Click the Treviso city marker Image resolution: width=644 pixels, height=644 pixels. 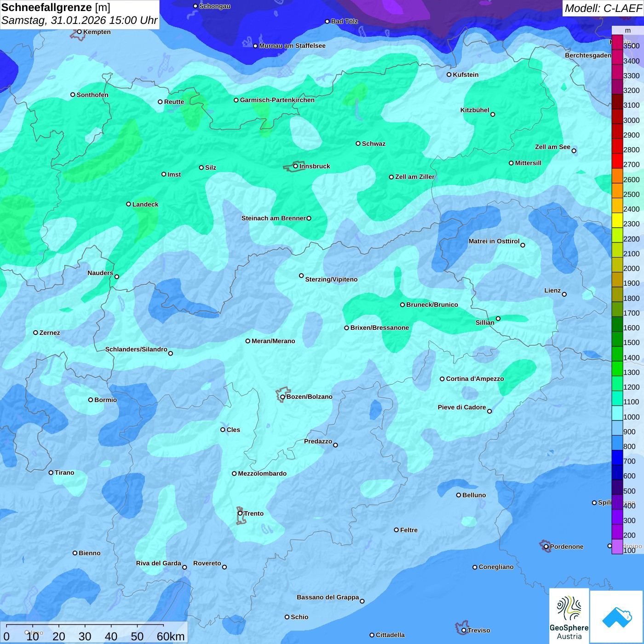[x=464, y=630]
